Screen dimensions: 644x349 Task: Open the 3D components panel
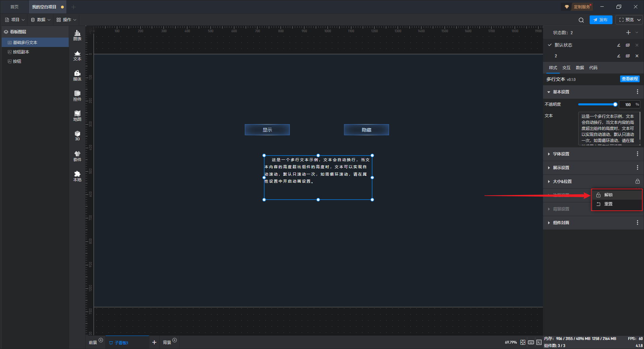(77, 135)
